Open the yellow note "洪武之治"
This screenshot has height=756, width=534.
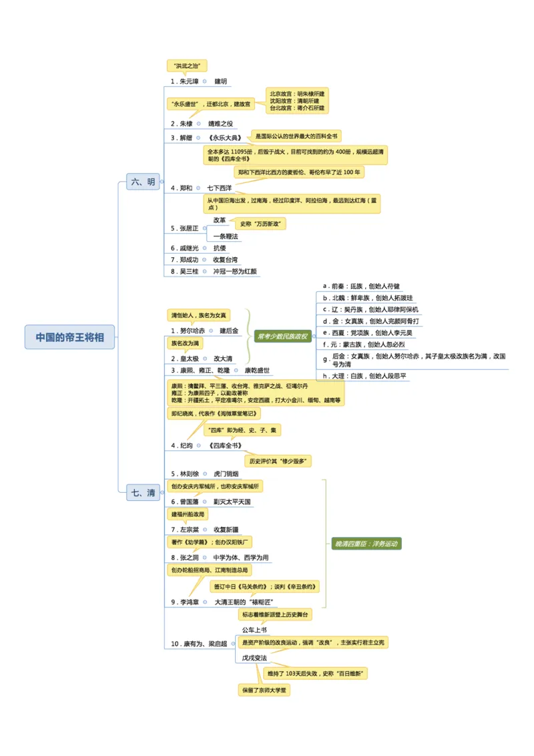[187, 66]
